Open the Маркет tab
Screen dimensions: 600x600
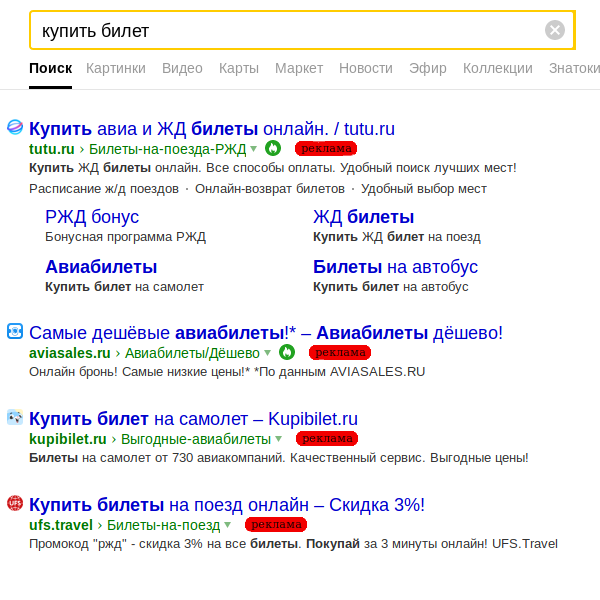[299, 68]
